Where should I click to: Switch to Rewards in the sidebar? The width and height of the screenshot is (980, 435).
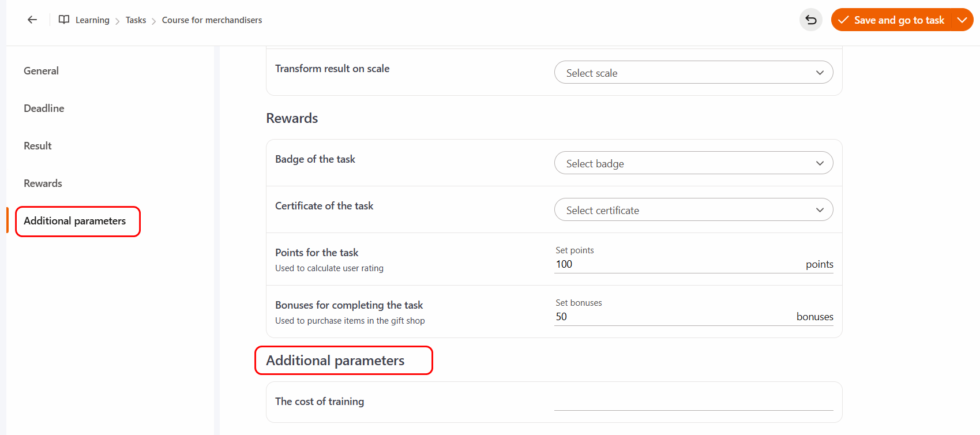click(x=43, y=183)
